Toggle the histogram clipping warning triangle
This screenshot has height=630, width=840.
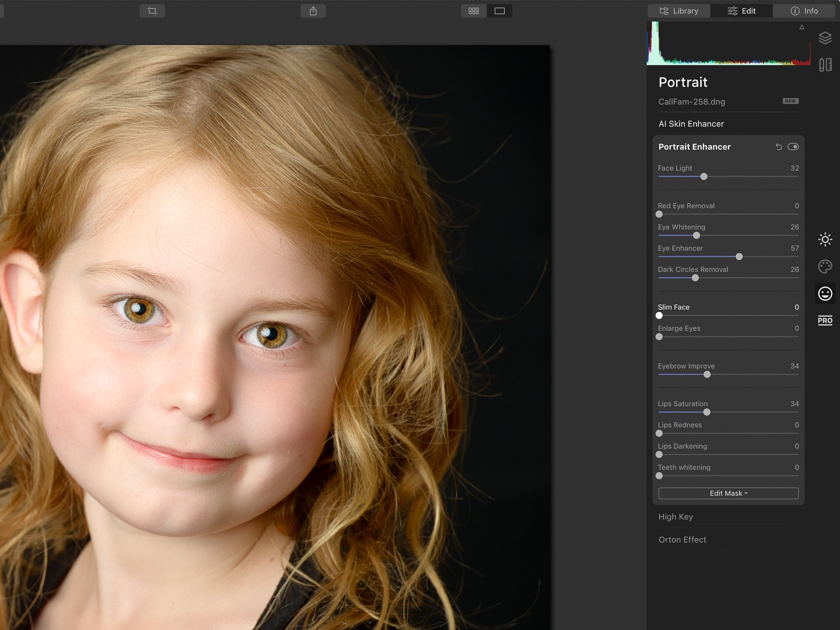(802, 27)
